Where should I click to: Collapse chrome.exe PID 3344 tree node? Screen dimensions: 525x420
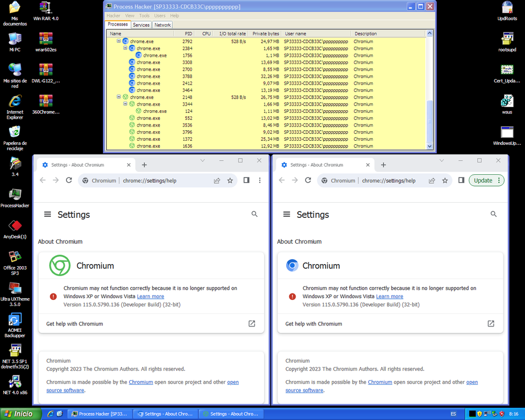[125, 103]
